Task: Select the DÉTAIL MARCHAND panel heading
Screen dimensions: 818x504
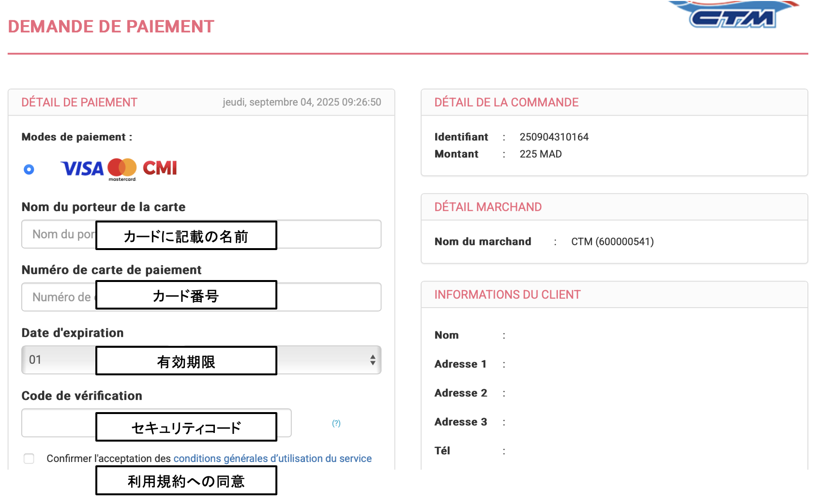Action: pos(488,207)
